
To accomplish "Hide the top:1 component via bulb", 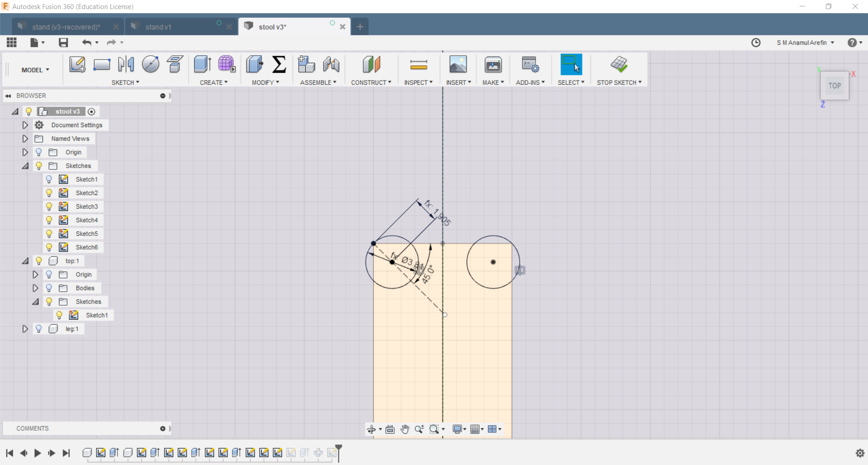I will click(39, 261).
